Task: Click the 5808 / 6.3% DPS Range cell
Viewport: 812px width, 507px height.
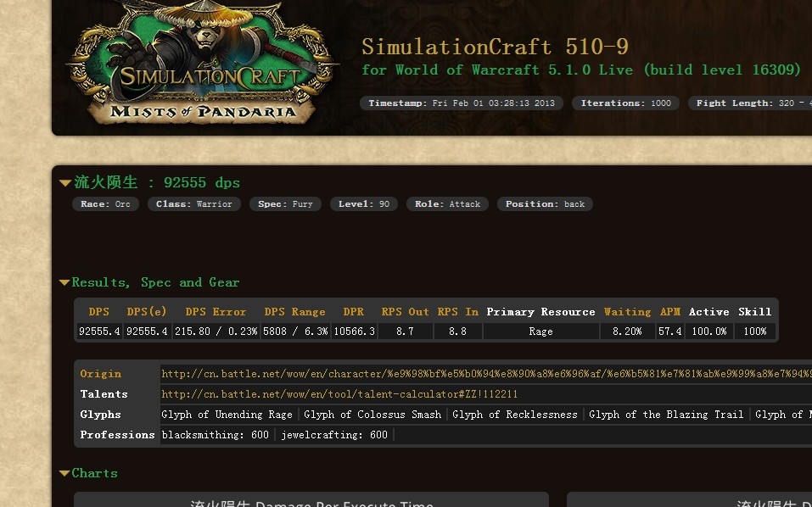Action: point(295,331)
